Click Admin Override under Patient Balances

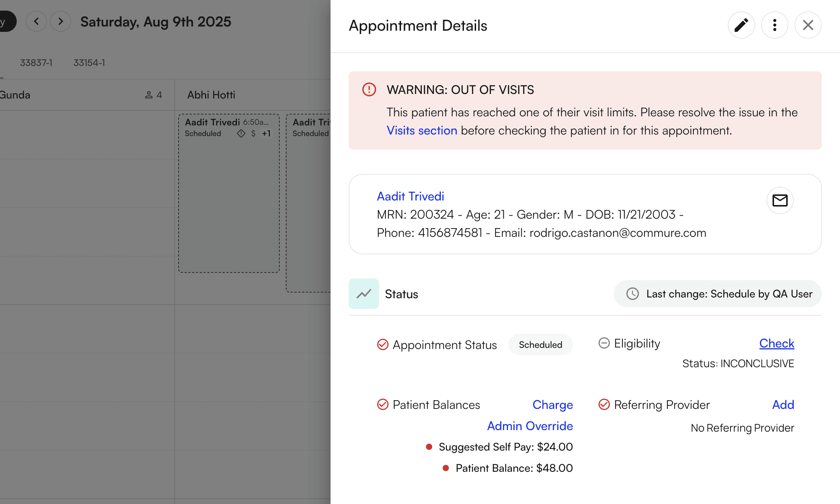click(x=530, y=426)
